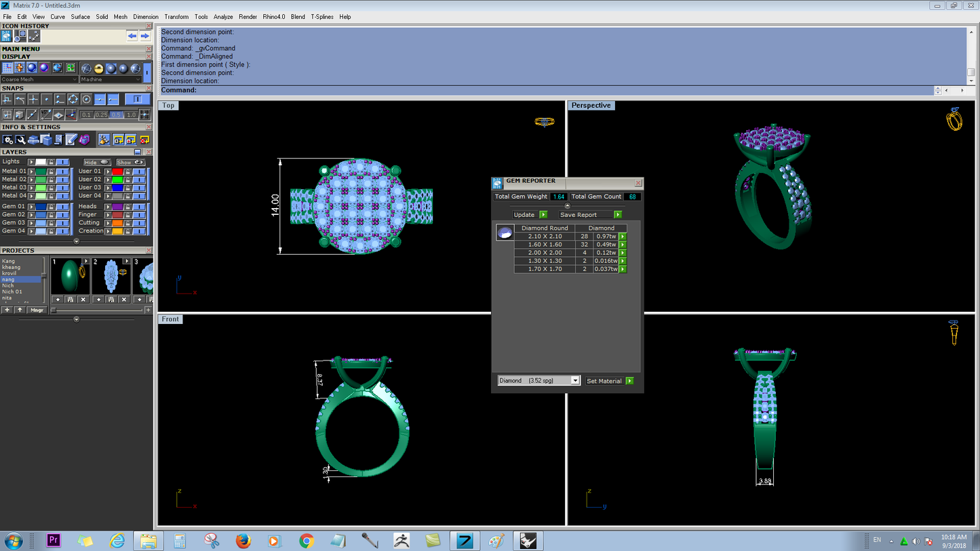Open the Surface menu

pos(80,17)
